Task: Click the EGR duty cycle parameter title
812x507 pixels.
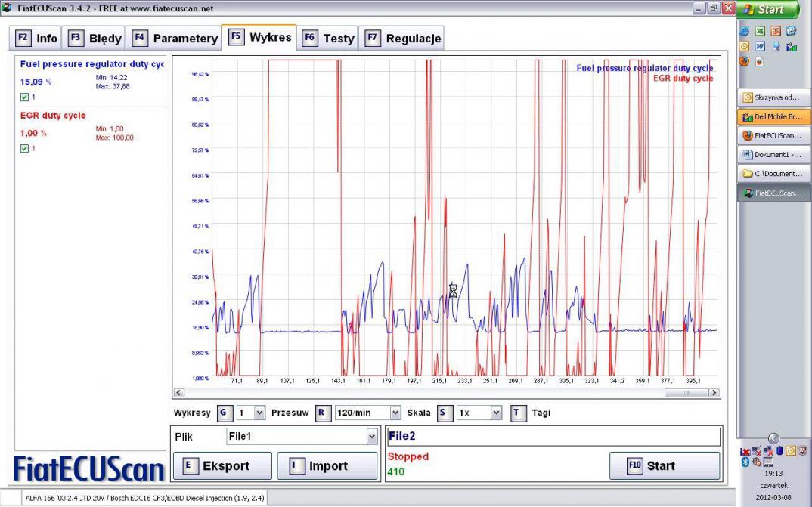Action: pos(53,116)
